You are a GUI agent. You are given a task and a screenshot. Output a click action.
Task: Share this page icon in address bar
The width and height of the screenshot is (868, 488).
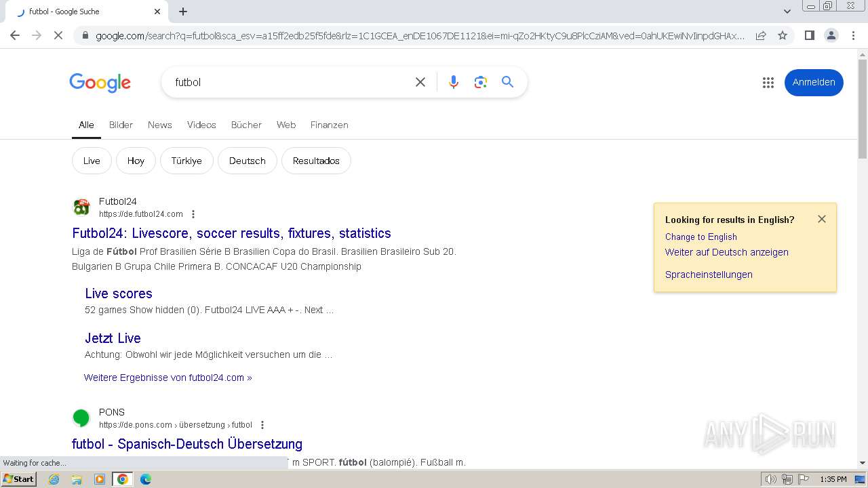point(761,35)
